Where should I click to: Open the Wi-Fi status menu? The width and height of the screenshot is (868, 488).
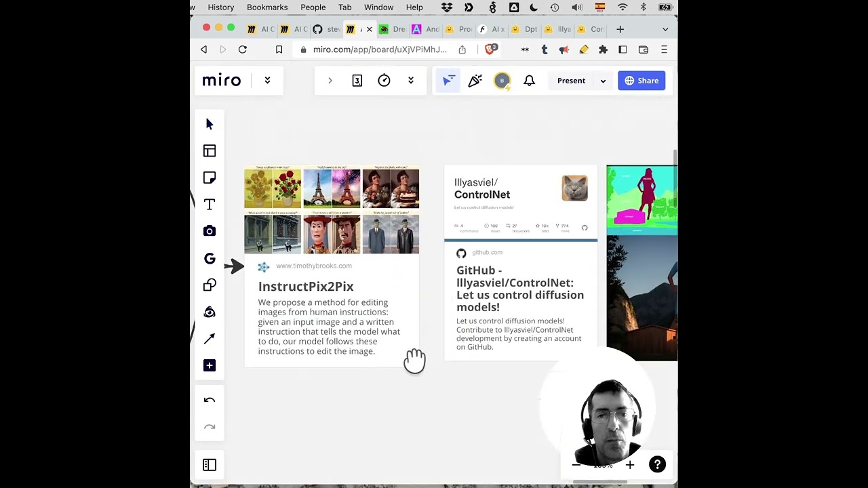point(623,7)
